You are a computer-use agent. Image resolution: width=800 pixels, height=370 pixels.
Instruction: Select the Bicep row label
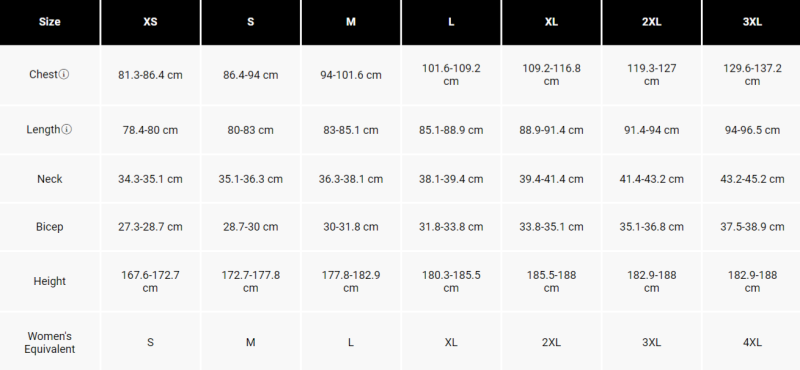(x=49, y=227)
